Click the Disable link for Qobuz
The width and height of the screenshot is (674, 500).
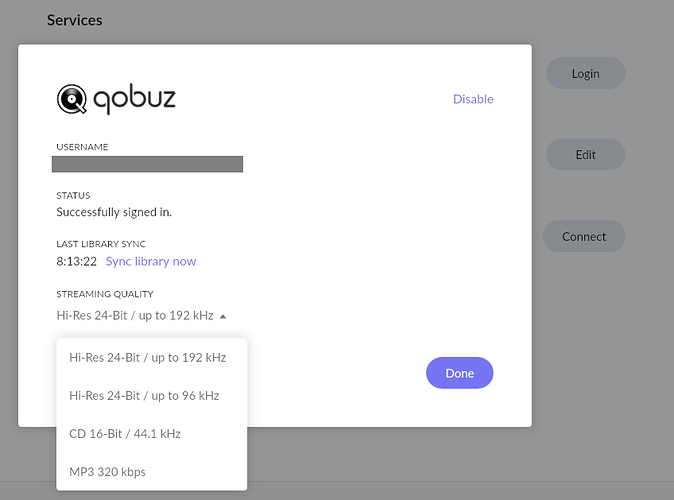(473, 99)
